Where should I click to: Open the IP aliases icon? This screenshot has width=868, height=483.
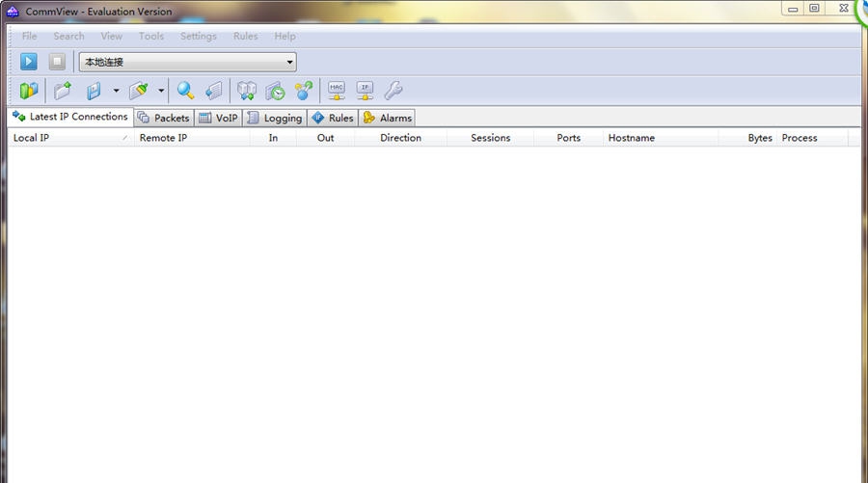pos(365,91)
